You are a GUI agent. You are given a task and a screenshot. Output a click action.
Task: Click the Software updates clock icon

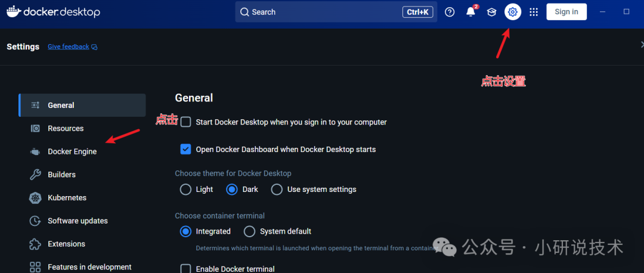pos(35,221)
